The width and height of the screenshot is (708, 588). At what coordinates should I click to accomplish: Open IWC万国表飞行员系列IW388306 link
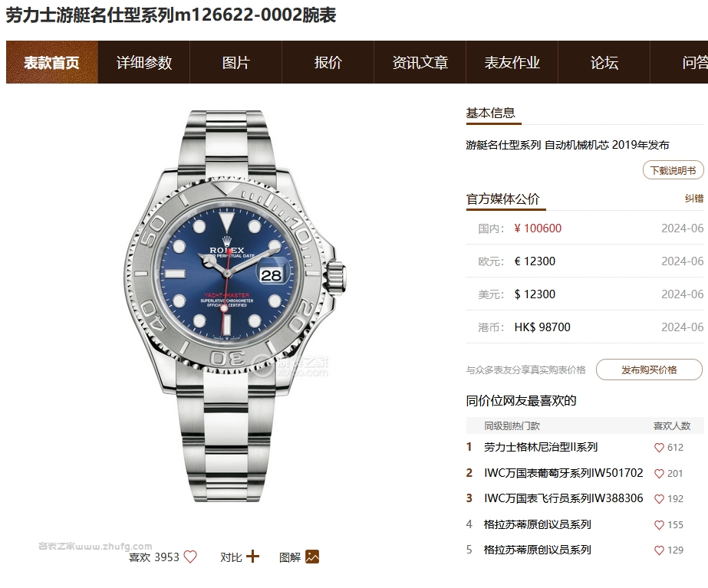[563, 498]
